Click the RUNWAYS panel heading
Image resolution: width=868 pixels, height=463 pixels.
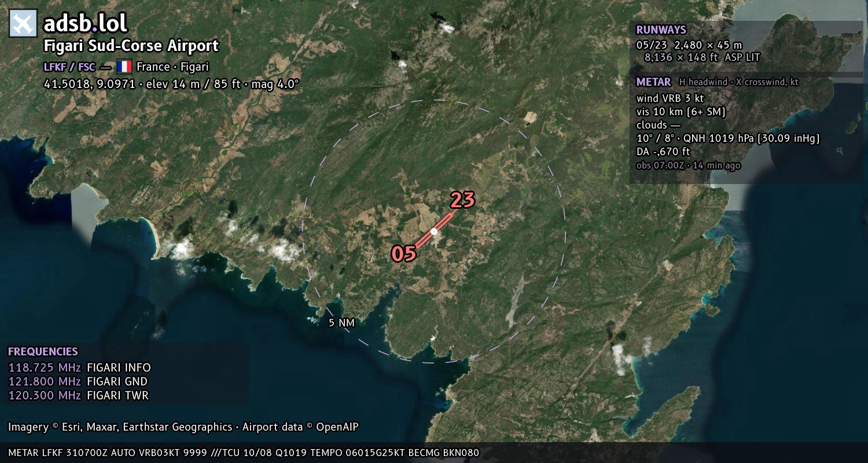point(661,30)
